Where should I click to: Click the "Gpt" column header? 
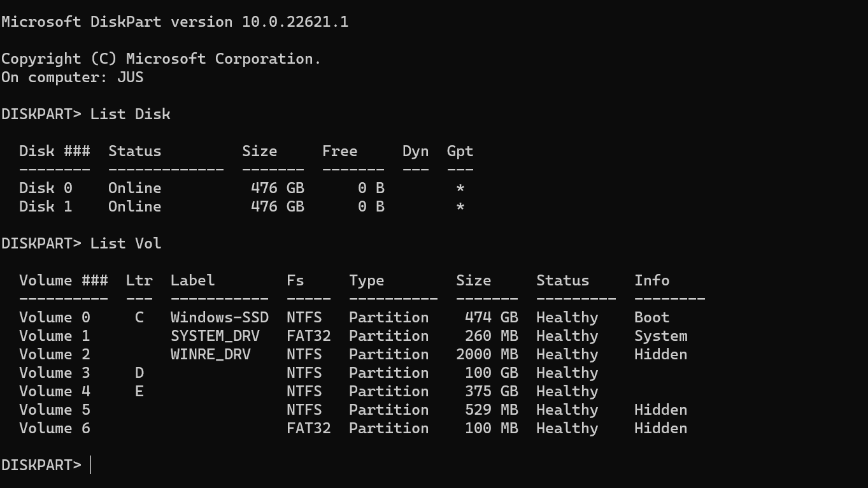tap(460, 152)
